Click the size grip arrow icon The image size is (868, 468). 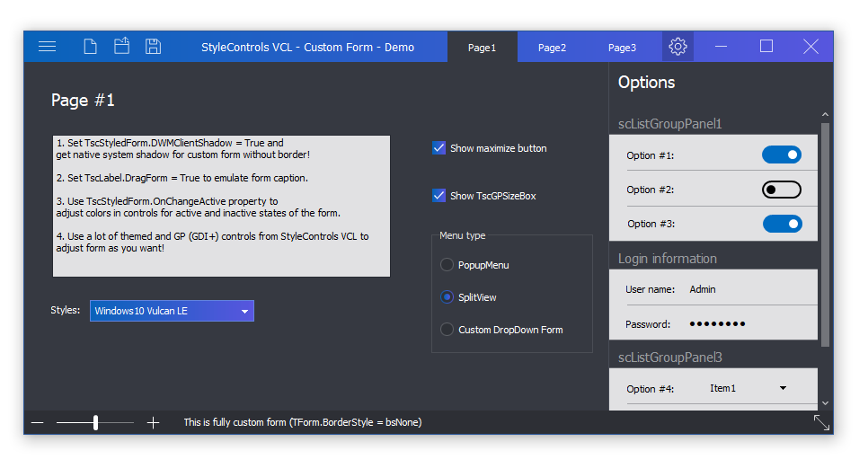(821, 423)
